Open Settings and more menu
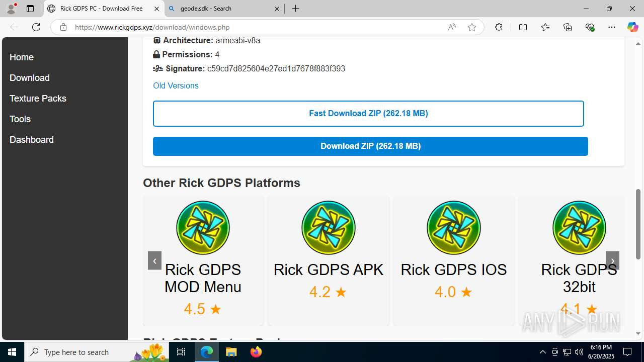 612,27
